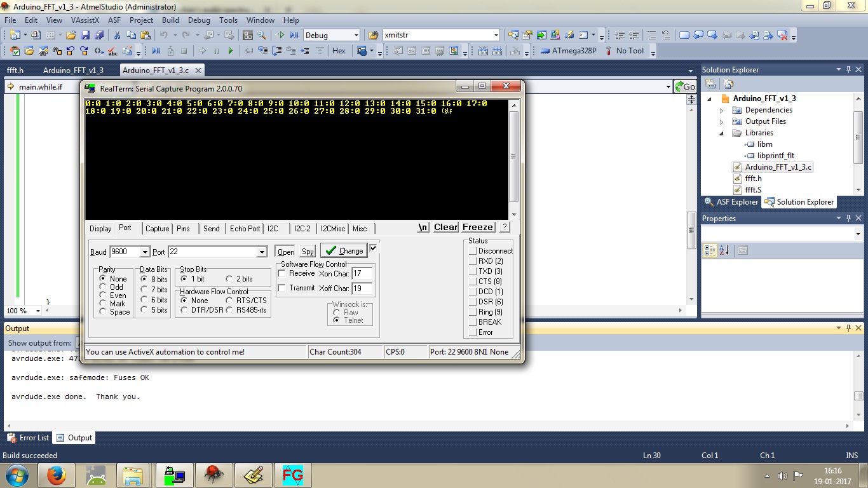The height and width of the screenshot is (488, 868).
Task: Open the Build menu
Action: coord(170,20)
